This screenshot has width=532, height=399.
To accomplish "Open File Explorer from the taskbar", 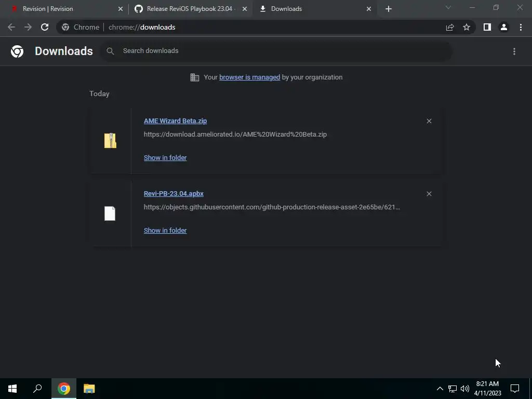I will click(x=89, y=389).
